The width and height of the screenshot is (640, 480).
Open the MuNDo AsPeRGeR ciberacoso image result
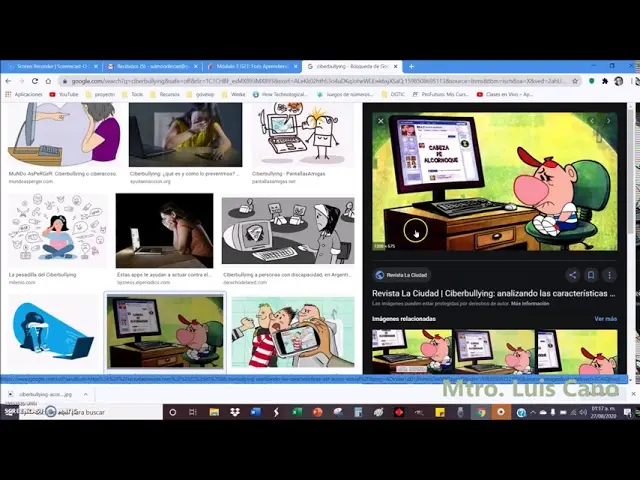tap(64, 134)
